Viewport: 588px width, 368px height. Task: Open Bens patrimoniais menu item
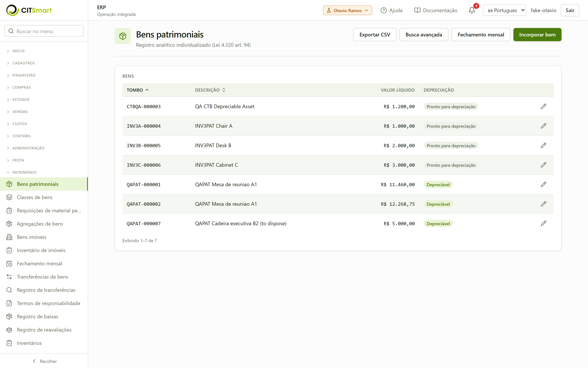pos(44,184)
